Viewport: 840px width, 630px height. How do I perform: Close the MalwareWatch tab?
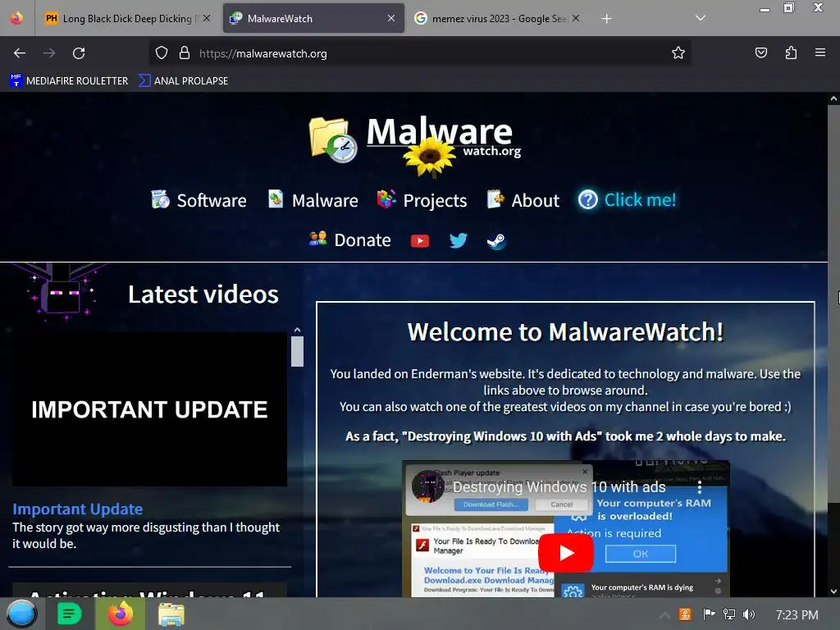point(391,18)
